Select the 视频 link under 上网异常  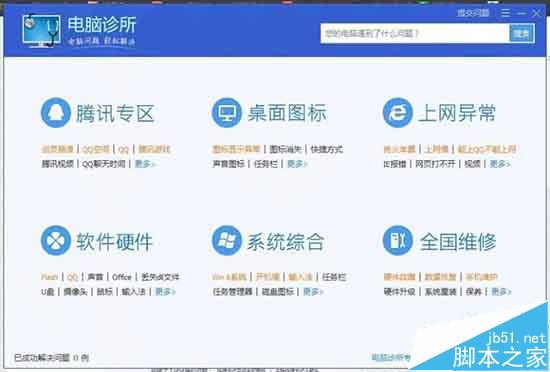point(472,164)
